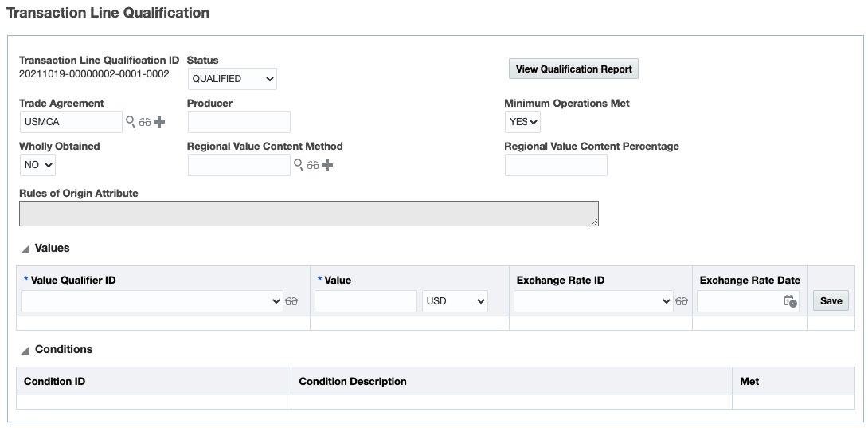
Task: Open the Wholly Obtained dropdown
Action: pyautogui.click(x=37, y=165)
